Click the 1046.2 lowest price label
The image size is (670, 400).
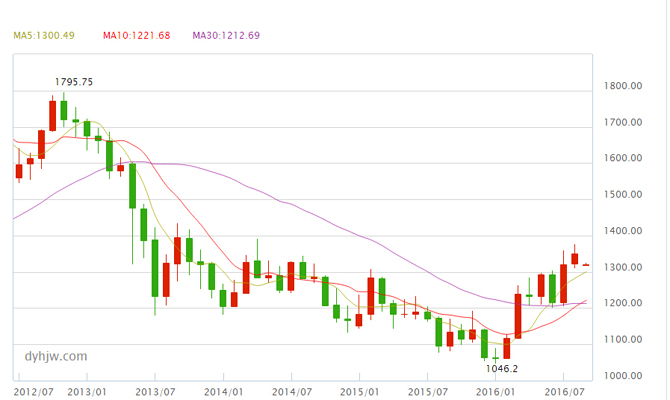pos(504,368)
